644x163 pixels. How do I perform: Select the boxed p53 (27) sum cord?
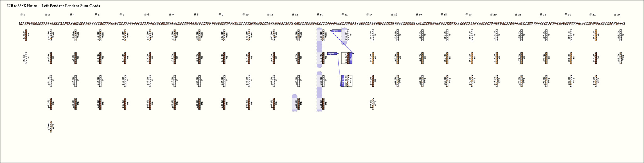tap(347, 58)
